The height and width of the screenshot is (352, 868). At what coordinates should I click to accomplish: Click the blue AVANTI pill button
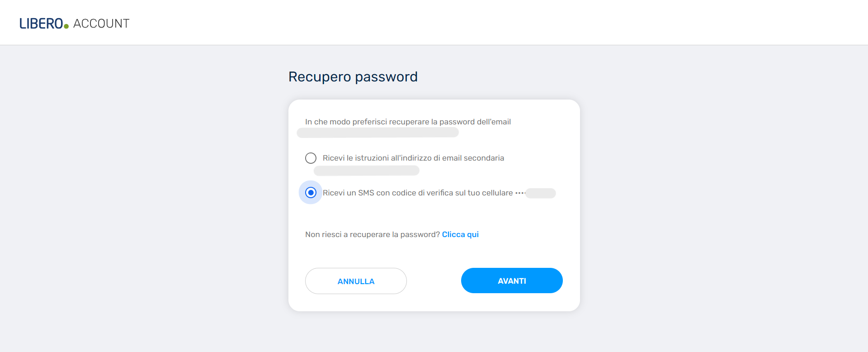point(512,281)
